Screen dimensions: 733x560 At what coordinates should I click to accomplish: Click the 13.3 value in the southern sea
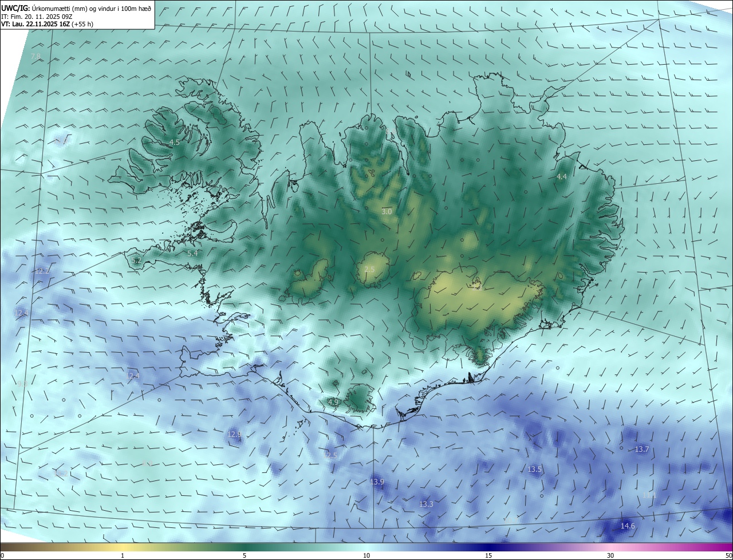(426, 504)
